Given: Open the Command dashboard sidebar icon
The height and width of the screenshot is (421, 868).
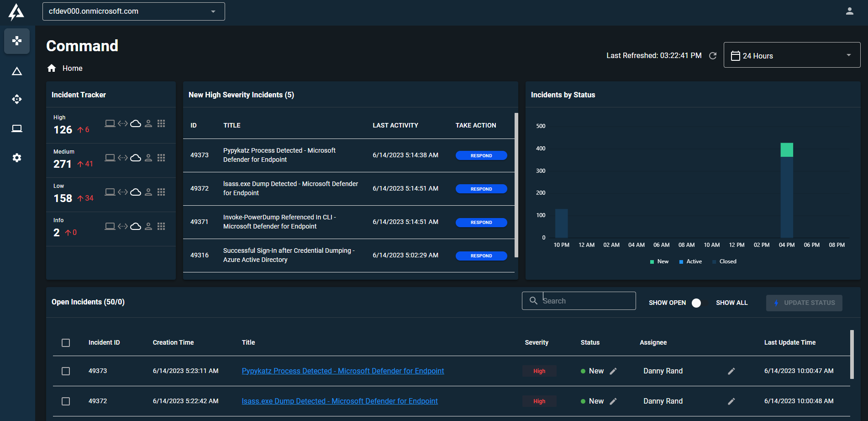Looking at the screenshot, I should (17, 41).
